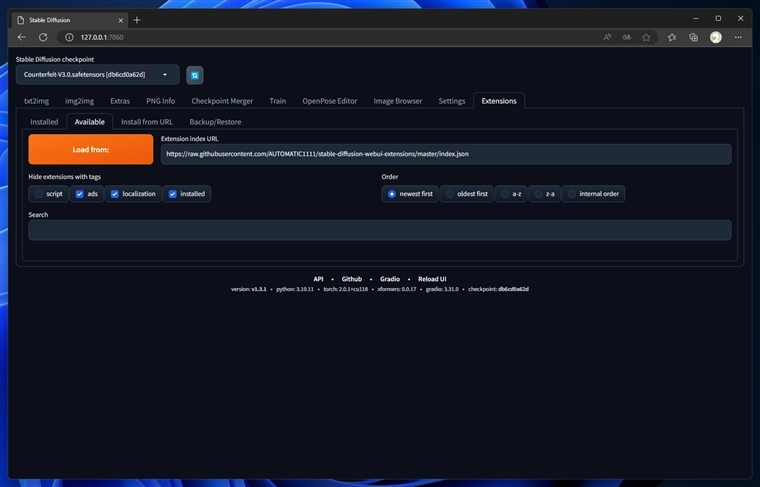
Task: Select the a-z order option
Action: point(506,194)
